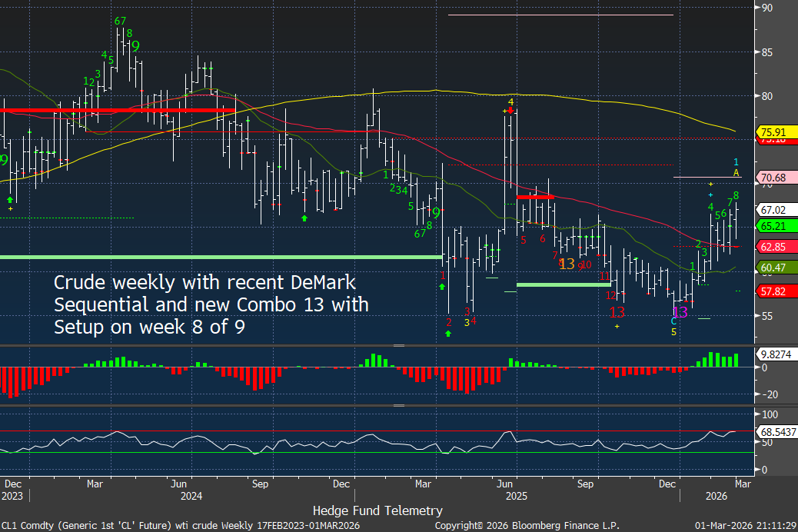Viewport: 798px width, 532px height.
Task: Click the red down arrow at the June 2025 spike
Action: pos(510,111)
